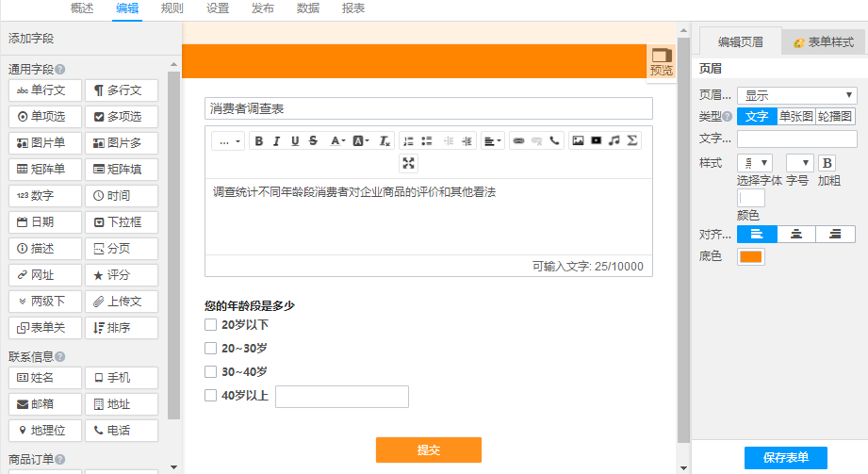Pick the orange 底色 background color
868x474 pixels.
751,256
